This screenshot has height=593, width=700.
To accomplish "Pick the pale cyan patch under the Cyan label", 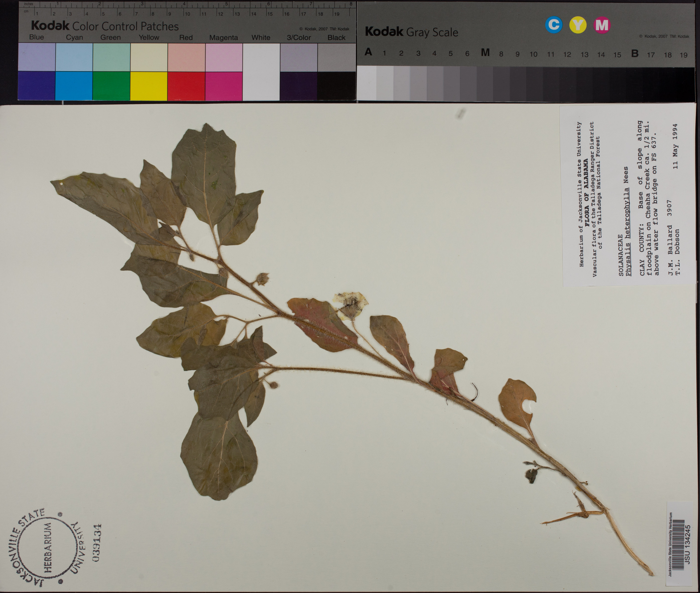I will [x=74, y=57].
